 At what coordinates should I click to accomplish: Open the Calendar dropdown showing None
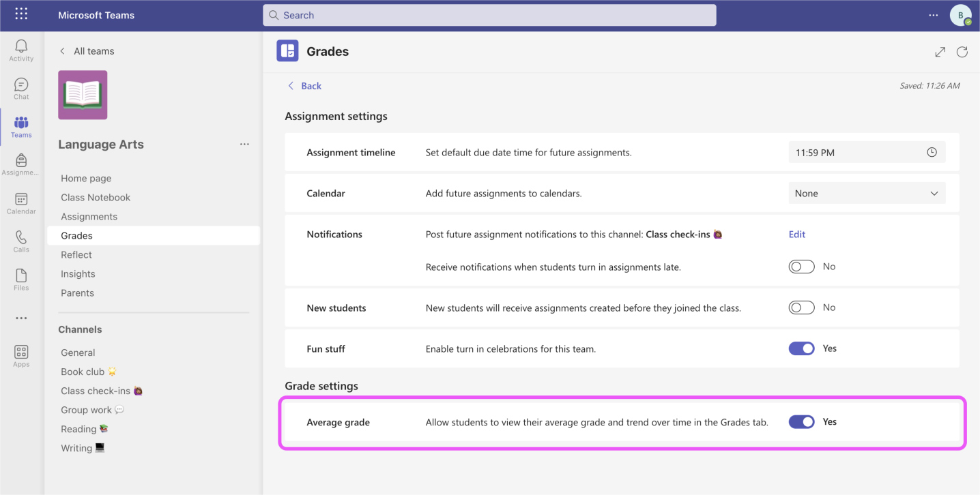point(867,194)
